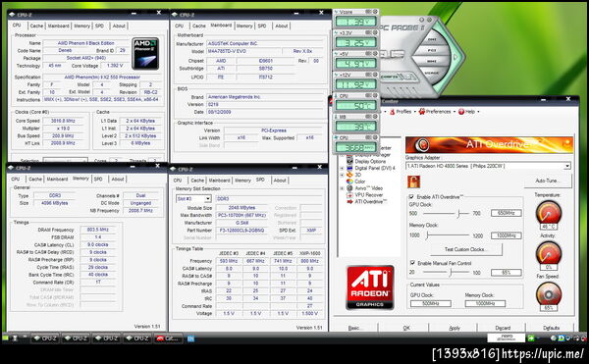Image resolution: width=589 pixels, height=364 pixels.
Task: Click the triangle arrow on PC Probe II's edge
Action: point(456,58)
